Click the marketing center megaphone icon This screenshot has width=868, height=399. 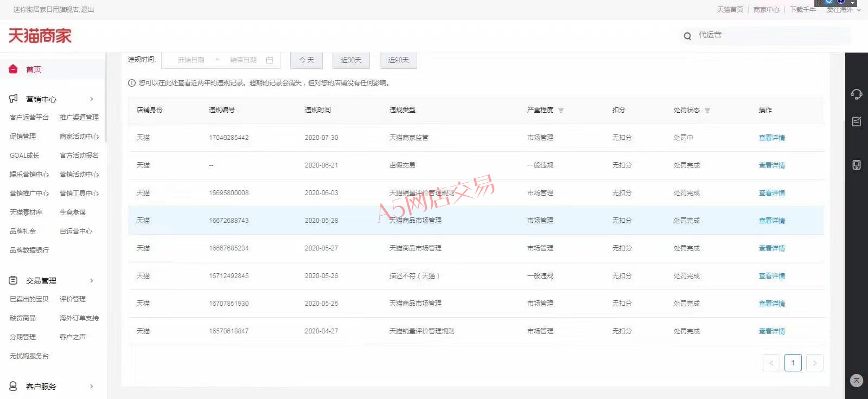coord(13,99)
